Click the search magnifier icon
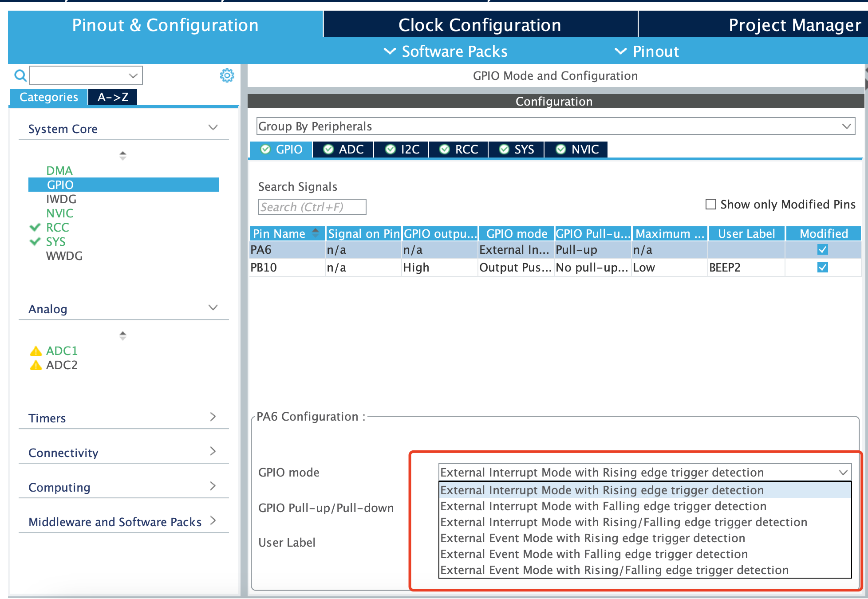The image size is (868, 599). tap(20, 76)
